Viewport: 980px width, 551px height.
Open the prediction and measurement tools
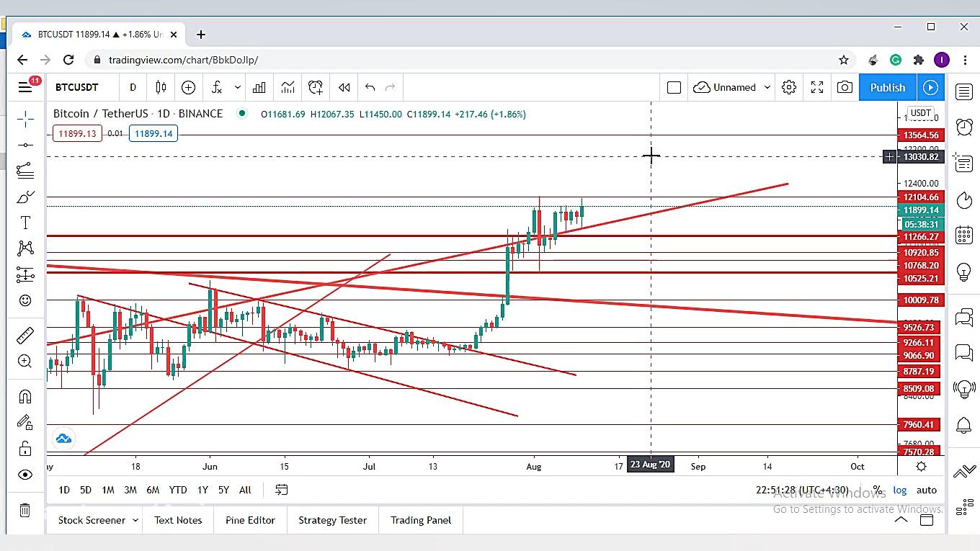click(25, 274)
